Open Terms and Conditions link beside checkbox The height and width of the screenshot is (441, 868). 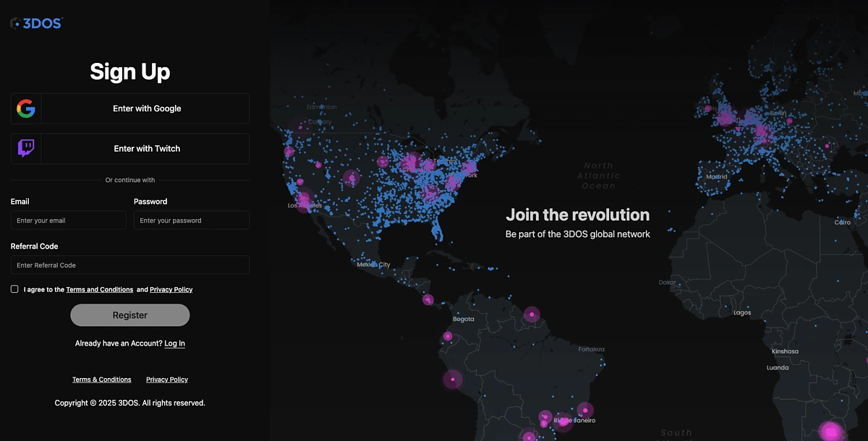point(99,290)
